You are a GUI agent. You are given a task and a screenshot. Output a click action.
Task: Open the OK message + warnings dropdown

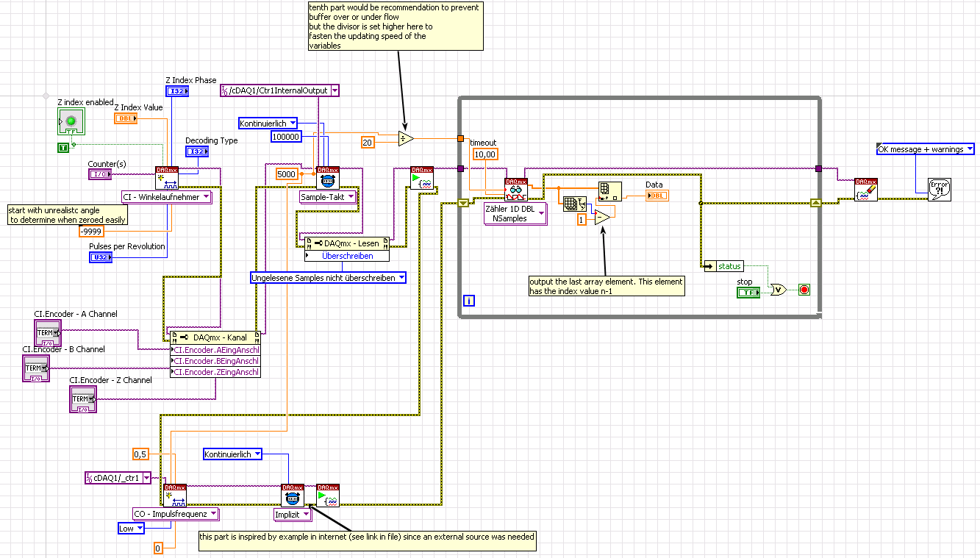pos(926,149)
